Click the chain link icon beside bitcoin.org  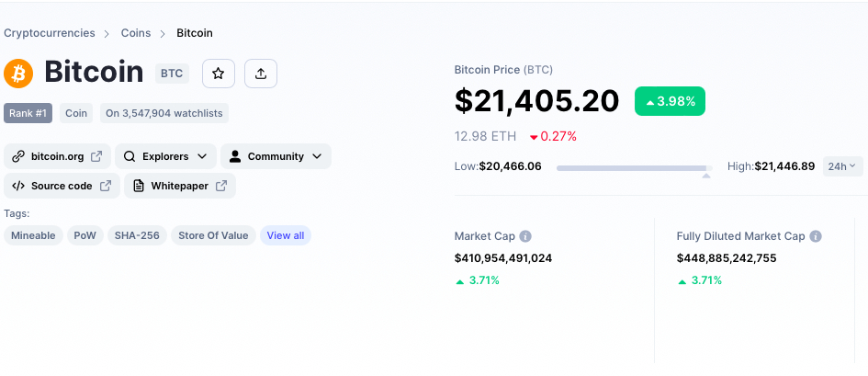pyautogui.click(x=18, y=156)
